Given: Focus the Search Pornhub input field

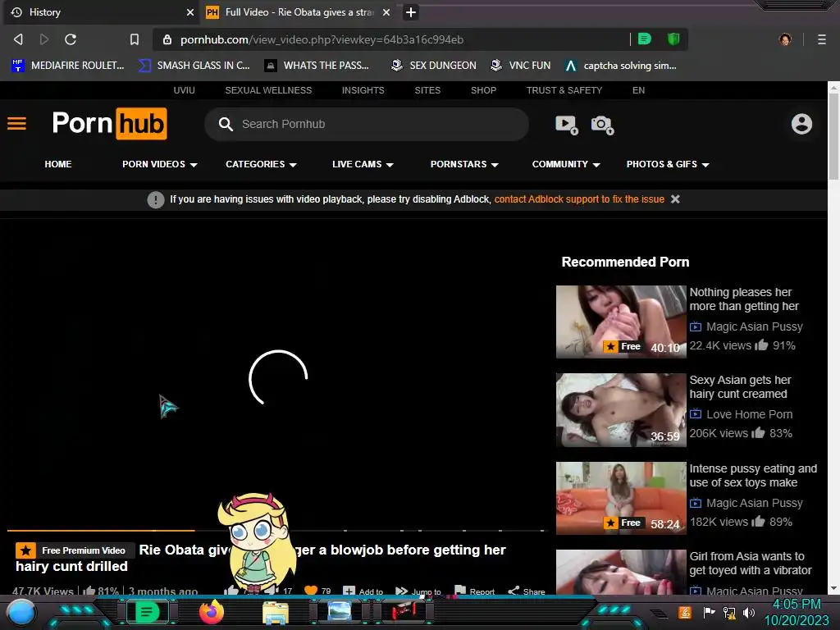Looking at the screenshot, I should point(367,125).
